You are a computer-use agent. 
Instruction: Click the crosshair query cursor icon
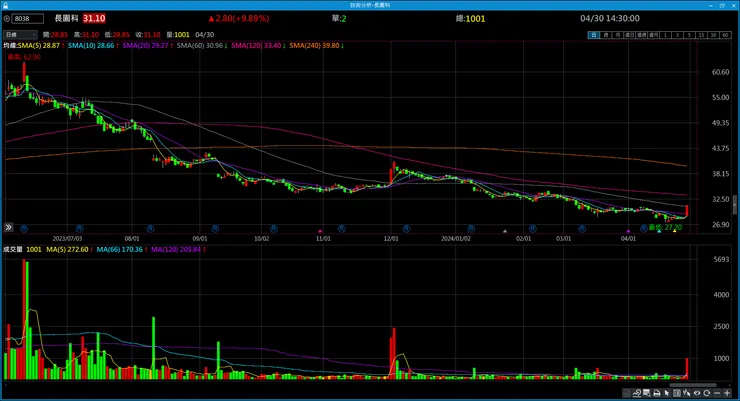pos(687,393)
